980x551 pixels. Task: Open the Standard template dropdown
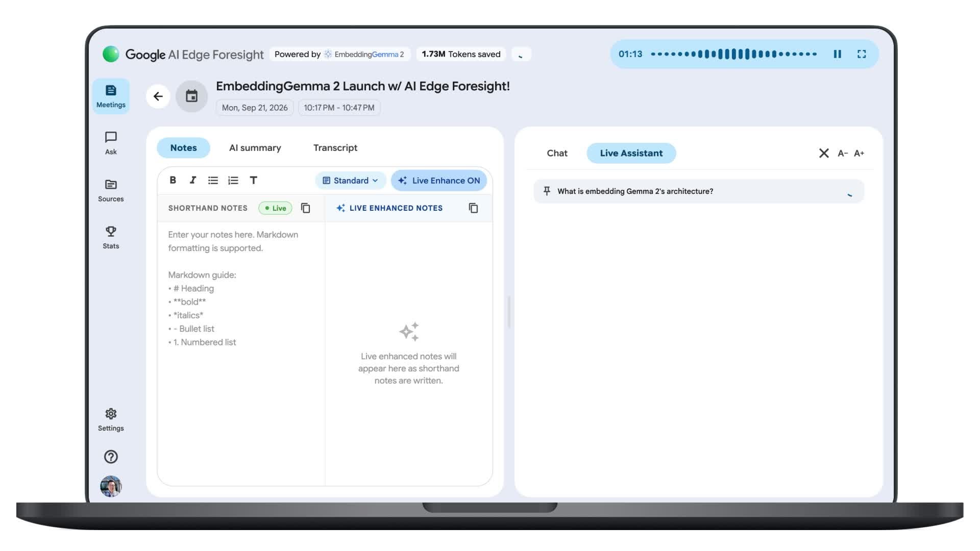pyautogui.click(x=350, y=181)
